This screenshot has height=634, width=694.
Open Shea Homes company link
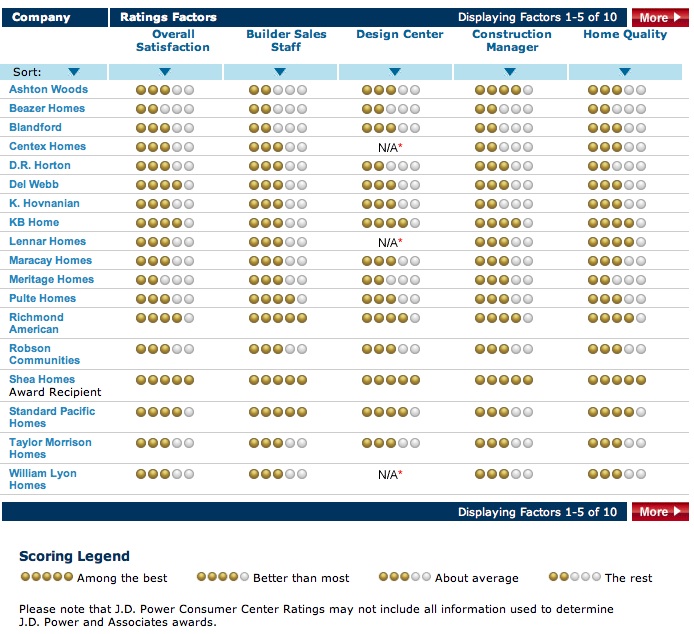42,379
